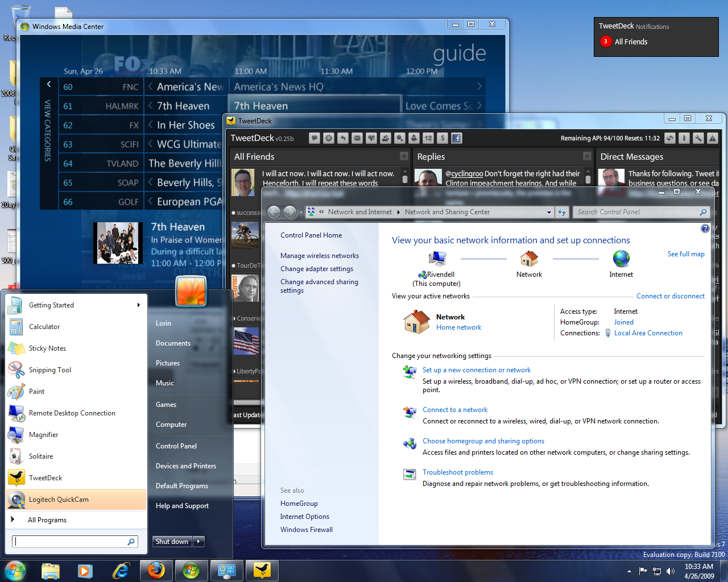This screenshot has width=728, height=582.
Task: Click All Friends in TweetDeck Notifications popup
Action: pyautogui.click(x=631, y=41)
